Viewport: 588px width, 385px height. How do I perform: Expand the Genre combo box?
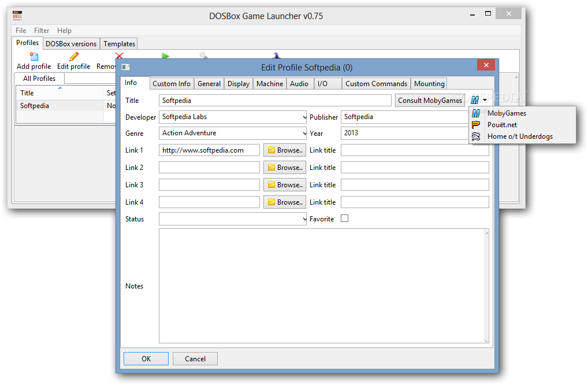(304, 133)
